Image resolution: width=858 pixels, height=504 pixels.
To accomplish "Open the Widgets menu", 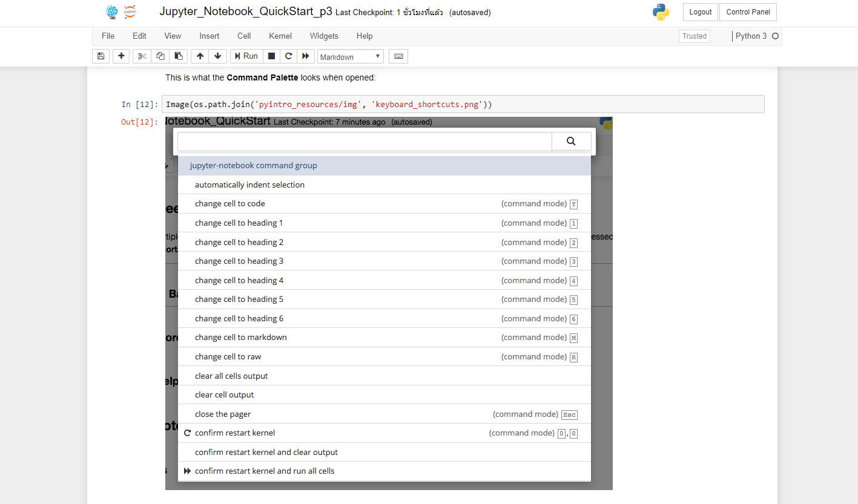I will pos(323,36).
